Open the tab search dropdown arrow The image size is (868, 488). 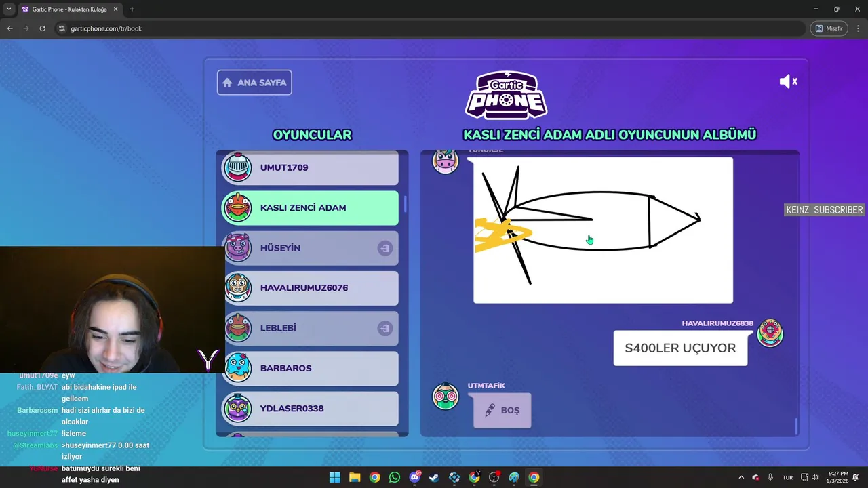[9, 9]
